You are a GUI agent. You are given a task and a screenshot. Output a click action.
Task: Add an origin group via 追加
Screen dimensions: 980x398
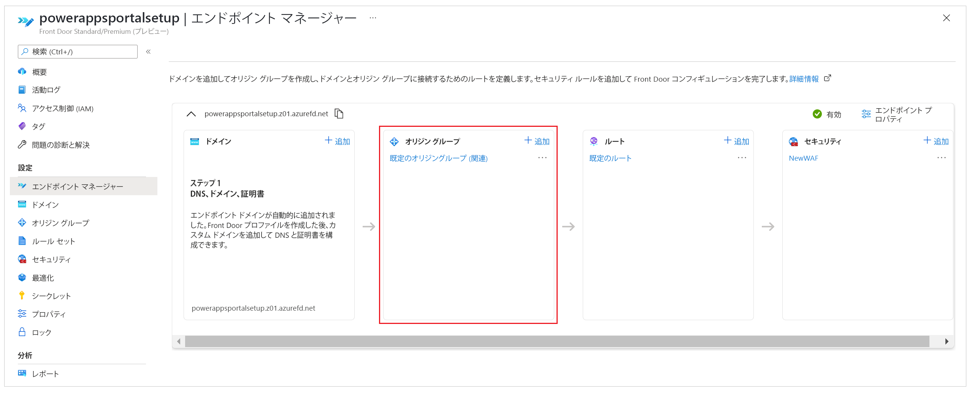537,141
